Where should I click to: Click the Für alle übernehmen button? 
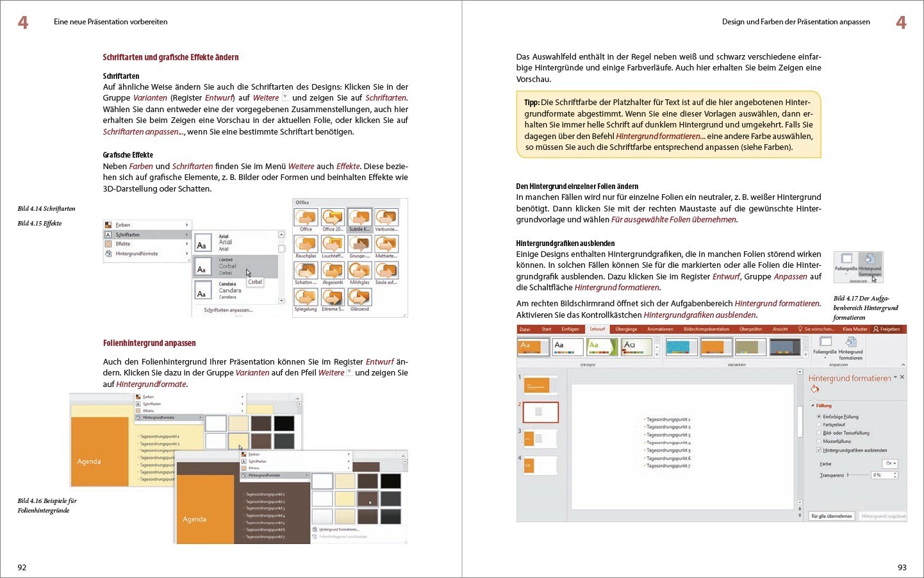click(832, 516)
